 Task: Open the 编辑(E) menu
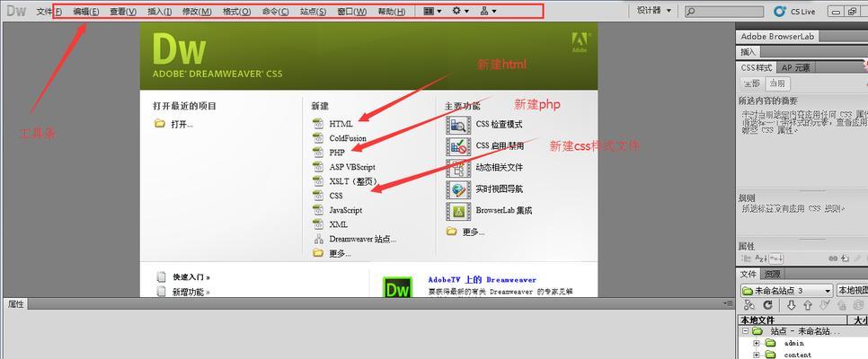point(85,11)
